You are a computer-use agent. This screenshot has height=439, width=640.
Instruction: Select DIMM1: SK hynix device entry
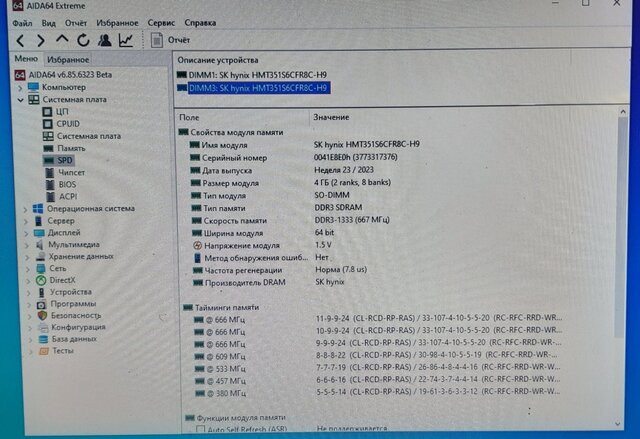click(250, 75)
